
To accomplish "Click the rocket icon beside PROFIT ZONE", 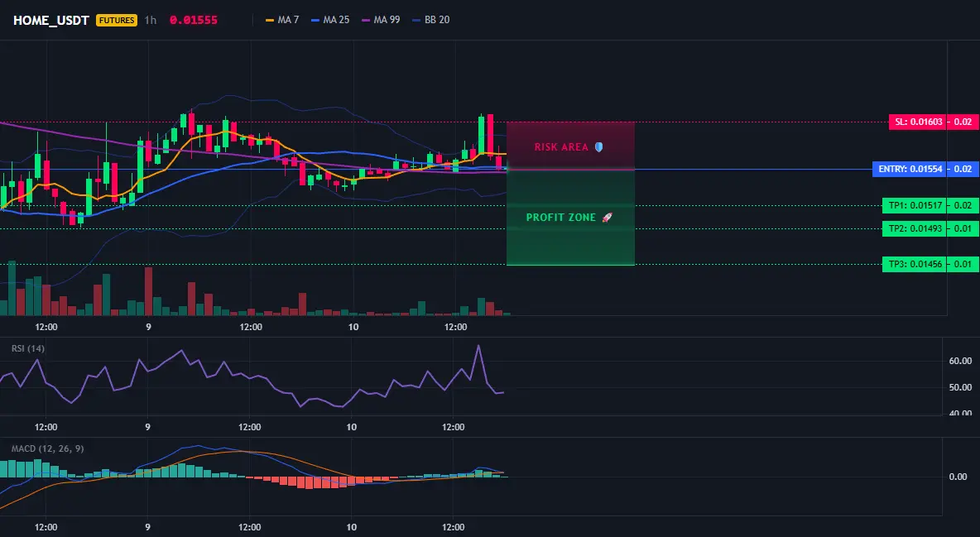I will (607, 218).
